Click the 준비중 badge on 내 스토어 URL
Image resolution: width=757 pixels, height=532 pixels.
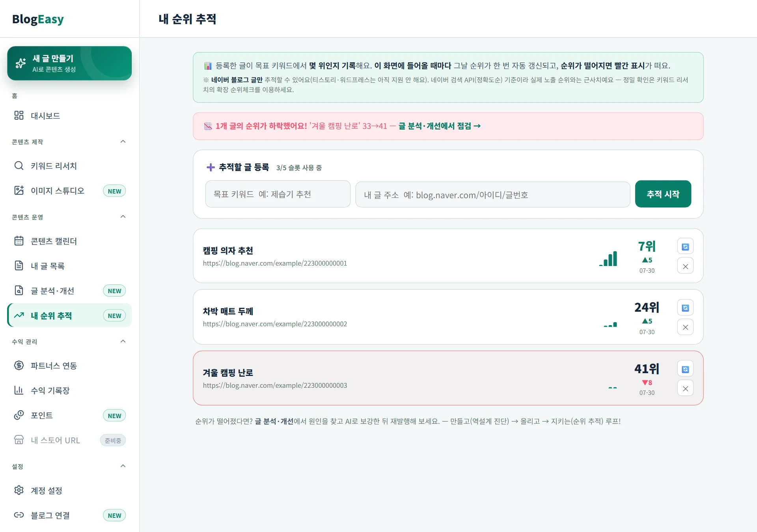(x=113, y=441)
